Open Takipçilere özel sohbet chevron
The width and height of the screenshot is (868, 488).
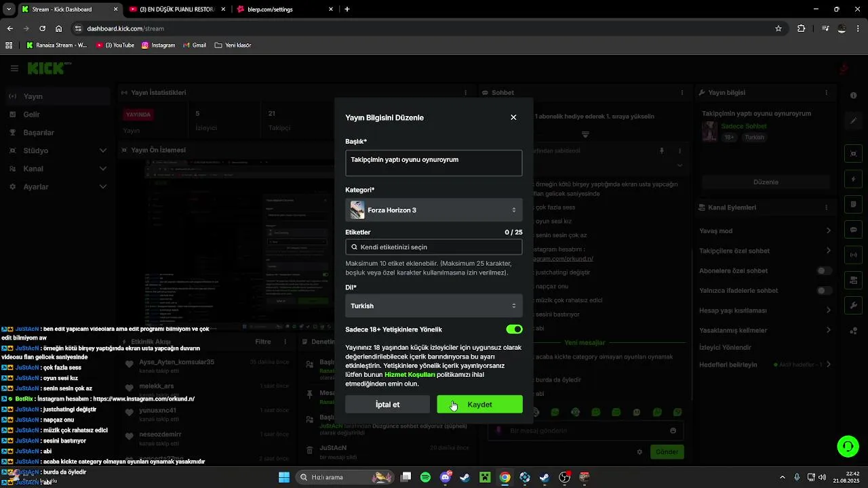(x=828, y=251)
